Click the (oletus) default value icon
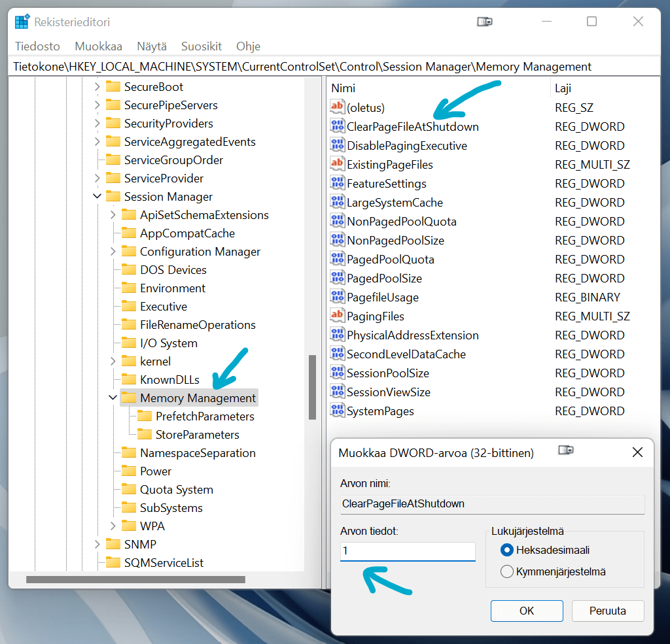 tap(337, 107)
